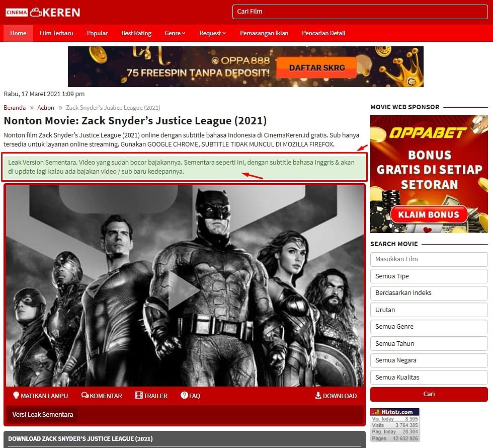
Task: Open the Best Rating menu
Action: (136, 33)
